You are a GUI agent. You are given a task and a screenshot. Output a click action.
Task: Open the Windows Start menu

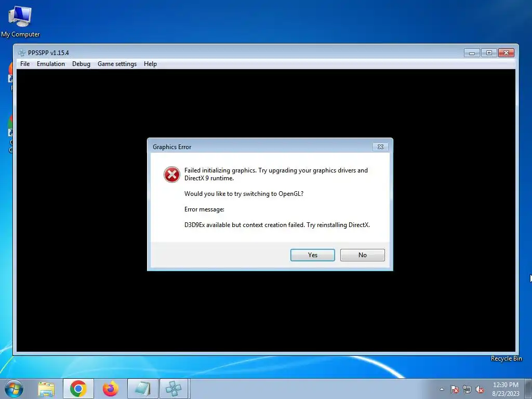(14, 389)
